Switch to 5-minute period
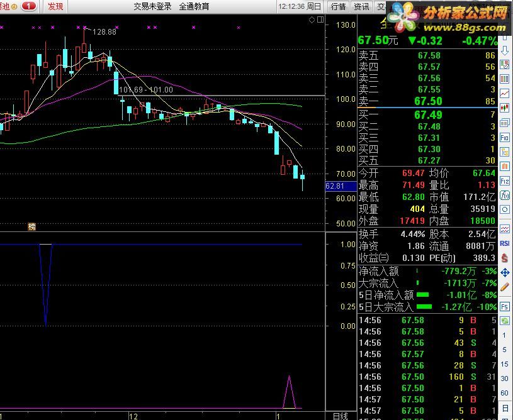This screenshot has height=420, width=513. click(504, 350)
